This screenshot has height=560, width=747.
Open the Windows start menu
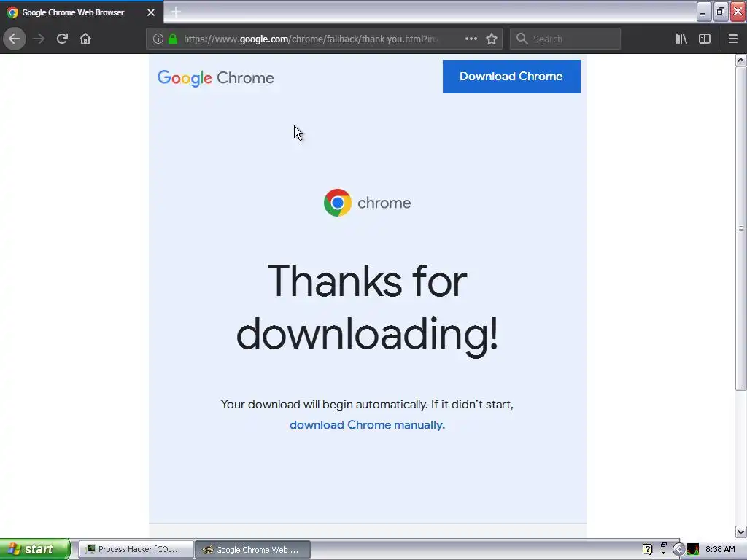(35, 549)
